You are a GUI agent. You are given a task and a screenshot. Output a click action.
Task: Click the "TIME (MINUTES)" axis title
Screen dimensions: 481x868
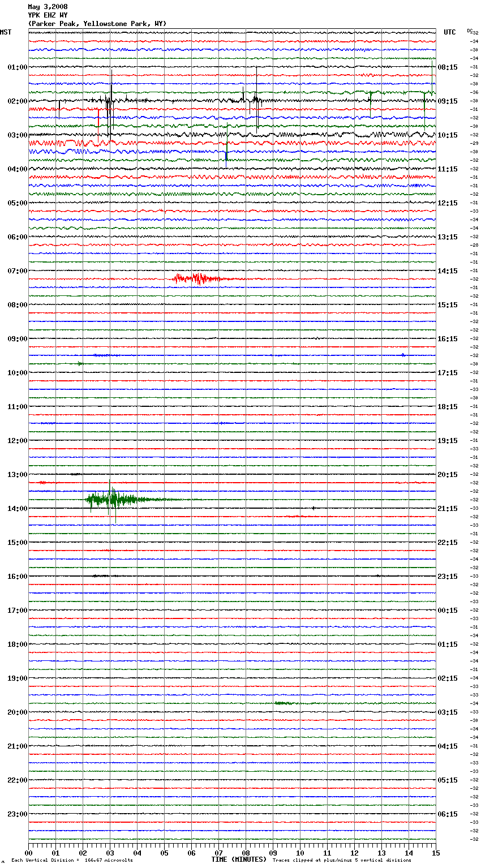click(239, 860)
